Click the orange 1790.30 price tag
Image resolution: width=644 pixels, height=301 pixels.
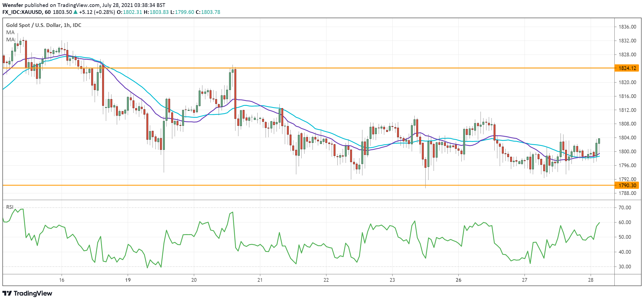tap(627, 185)
